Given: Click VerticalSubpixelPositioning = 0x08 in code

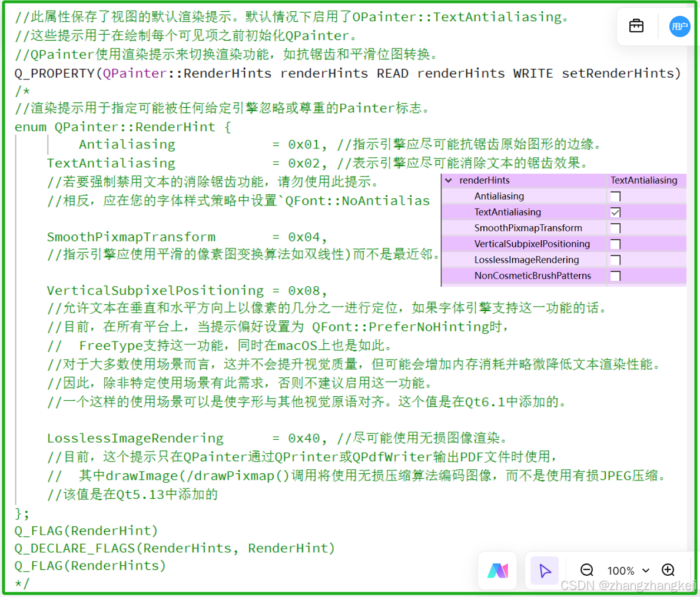Looking at the screenshot, I should 187,291.
